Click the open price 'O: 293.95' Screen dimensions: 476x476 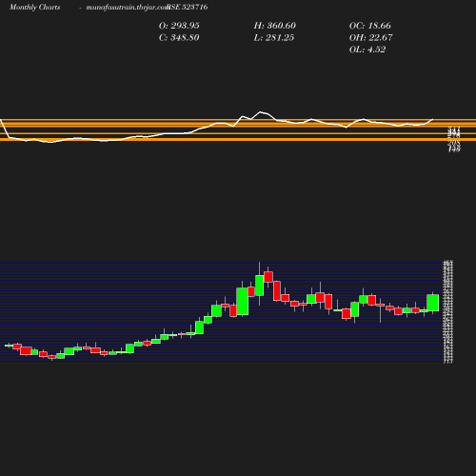pos(179,26)
